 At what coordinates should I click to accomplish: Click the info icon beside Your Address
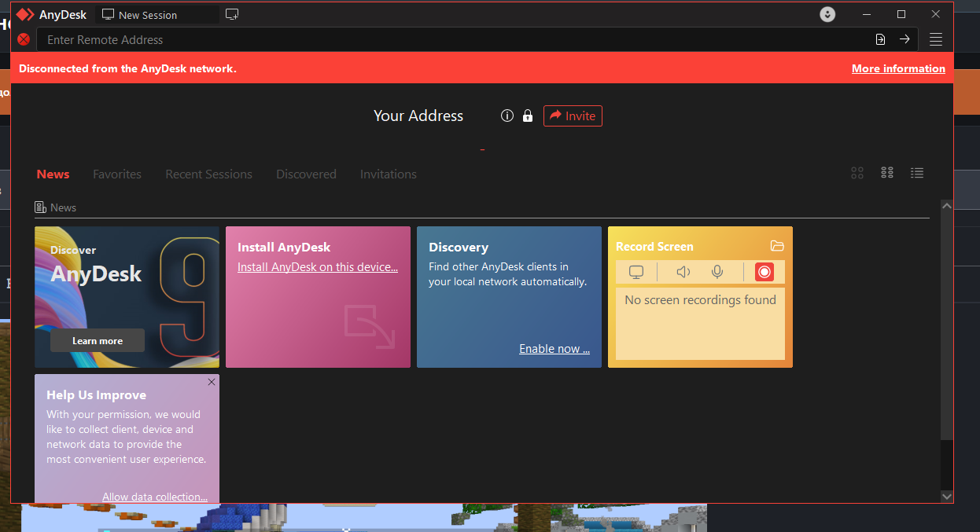(x=507, y=116)
